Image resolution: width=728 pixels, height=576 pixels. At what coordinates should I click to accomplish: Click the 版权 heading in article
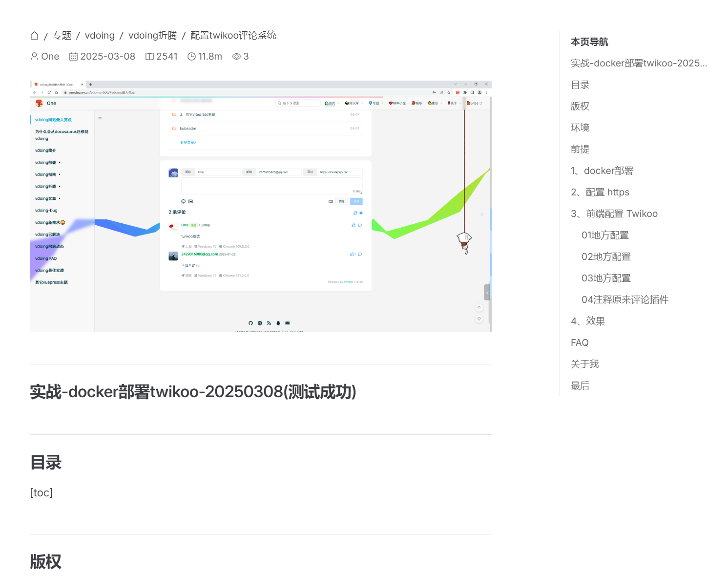tap(46, 562)
